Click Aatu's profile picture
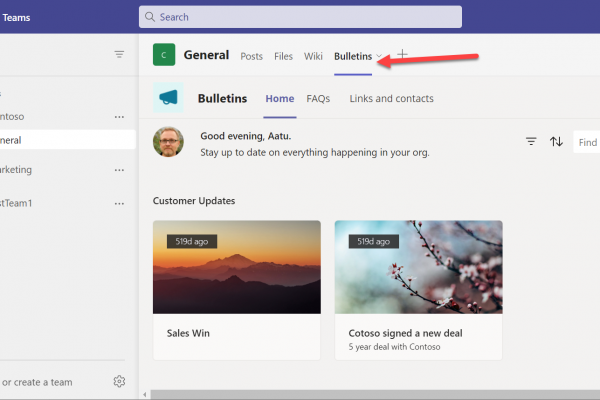Image resolution: width=600 pixels, height=400 pixels. point(168,142)
